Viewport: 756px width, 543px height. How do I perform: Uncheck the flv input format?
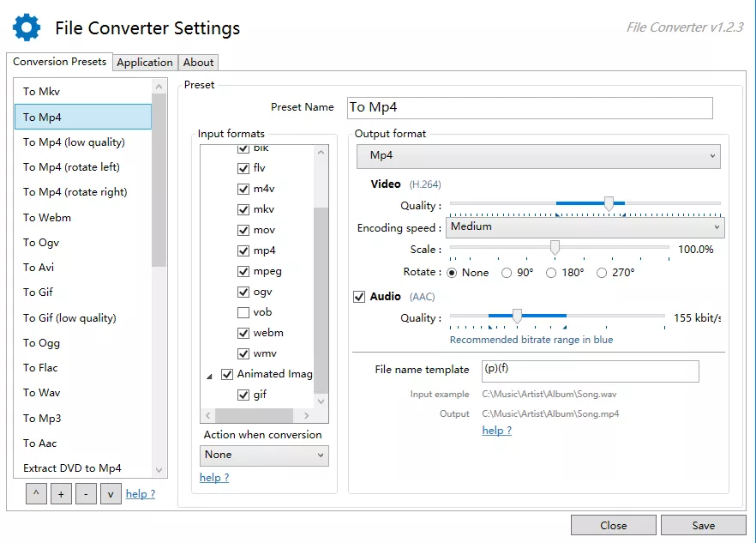[x=243, y=168]
